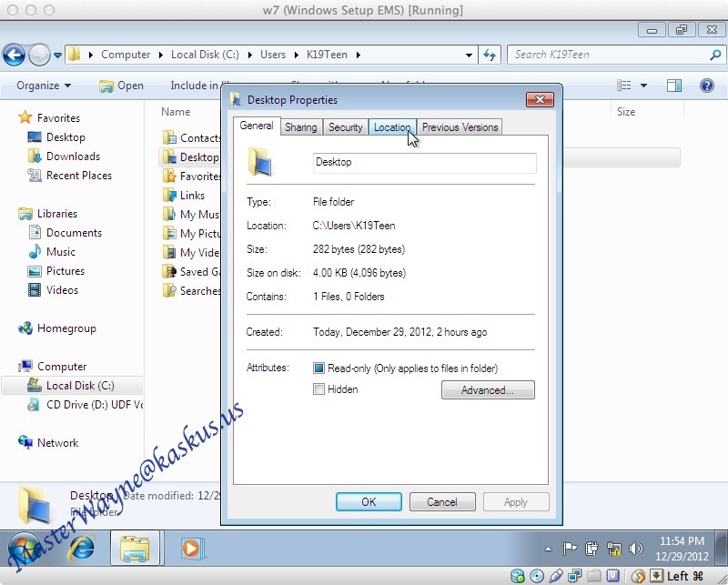Screen dimensions: 728x585
Task: Sort by the Size column header
Action: [x=626, y=112]
